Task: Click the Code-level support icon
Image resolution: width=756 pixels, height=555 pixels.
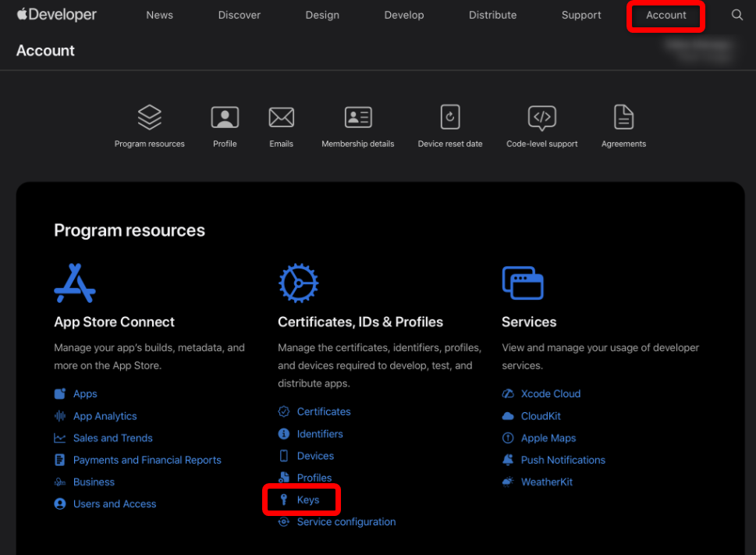Action: point(542,118)
